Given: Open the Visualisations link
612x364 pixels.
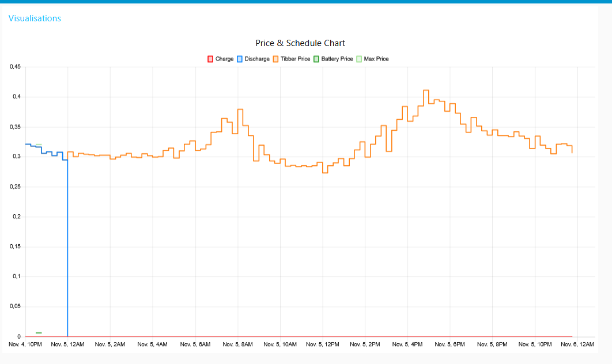Looking at the screenshot, I should pyautogui.click(x=35, y=18).
